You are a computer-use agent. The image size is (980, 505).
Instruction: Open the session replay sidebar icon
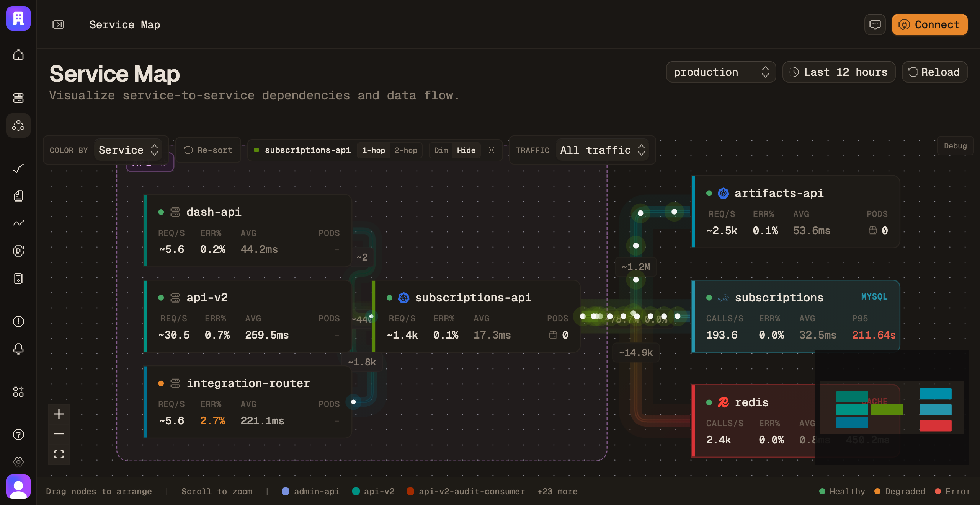[x=18, y=251]
